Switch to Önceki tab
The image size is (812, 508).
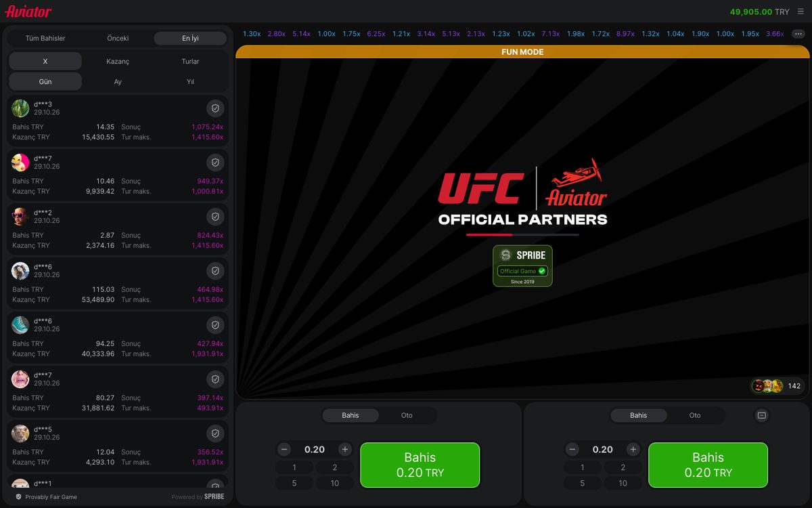(118, 39)
